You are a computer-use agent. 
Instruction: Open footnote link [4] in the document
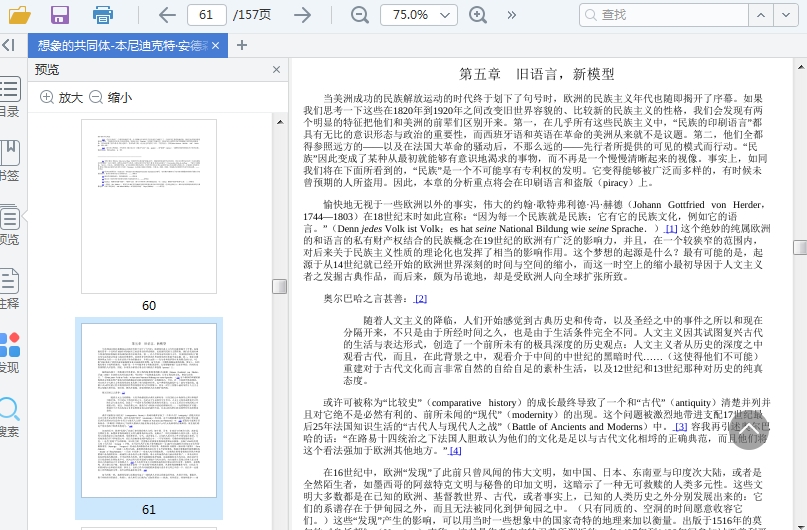click(455, 451)
